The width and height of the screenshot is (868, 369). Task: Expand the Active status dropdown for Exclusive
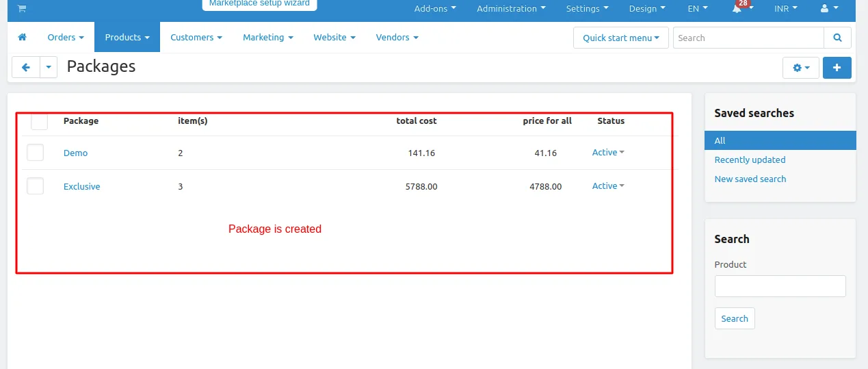pos(608,186)
